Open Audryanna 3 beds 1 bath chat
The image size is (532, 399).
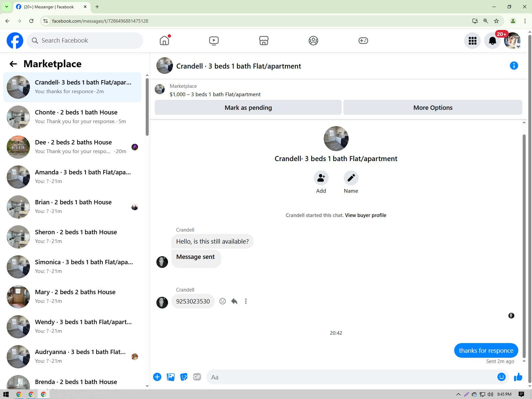72,357
